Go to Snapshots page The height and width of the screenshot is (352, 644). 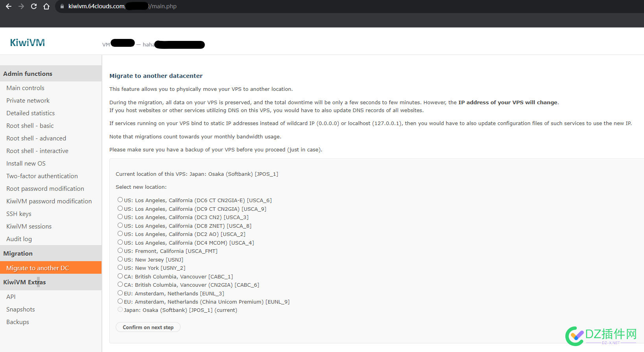tap(20, 310)
